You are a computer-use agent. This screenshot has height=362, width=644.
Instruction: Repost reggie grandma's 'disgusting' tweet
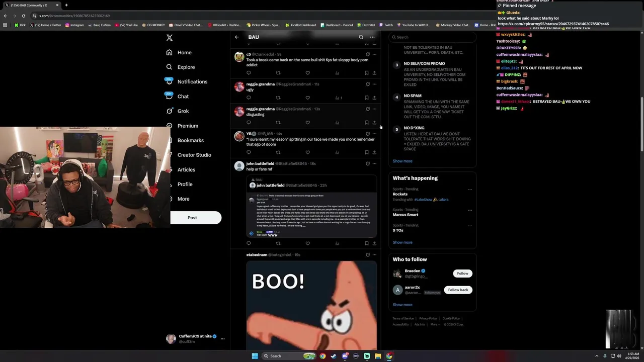pyautogui.click(x=278, y=122)
